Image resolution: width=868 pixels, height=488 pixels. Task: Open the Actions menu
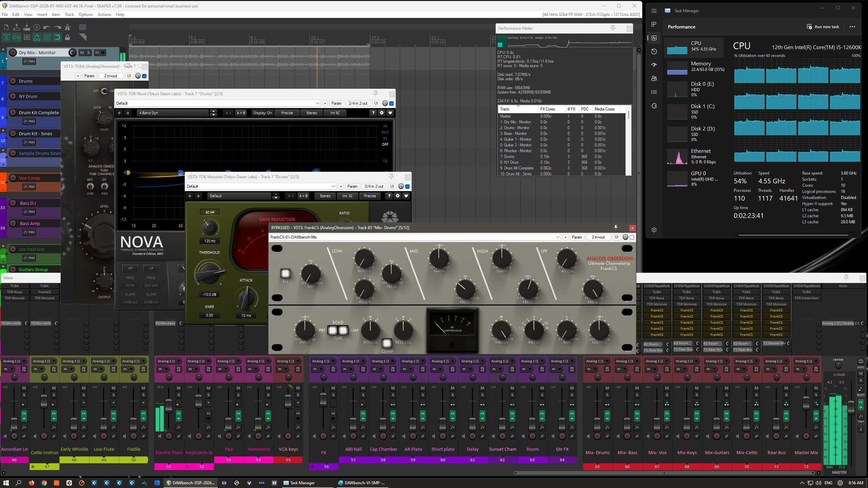[x=104, y=15]
